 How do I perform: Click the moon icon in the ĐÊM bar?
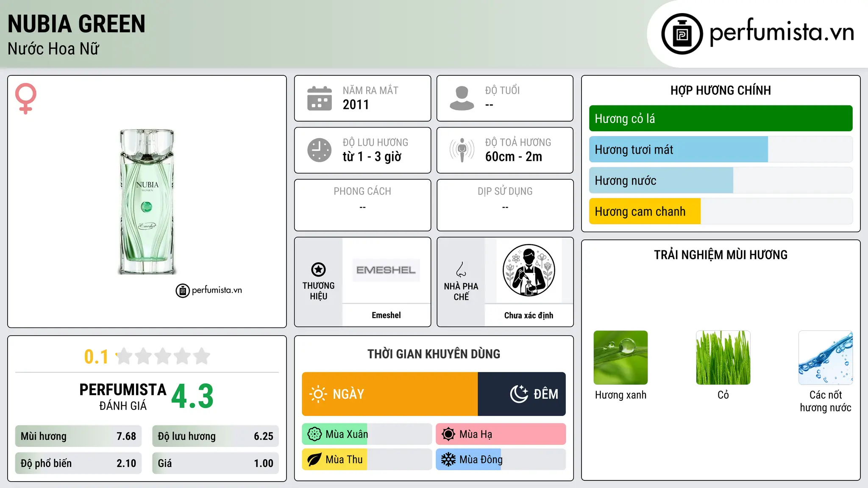point(519,394)
